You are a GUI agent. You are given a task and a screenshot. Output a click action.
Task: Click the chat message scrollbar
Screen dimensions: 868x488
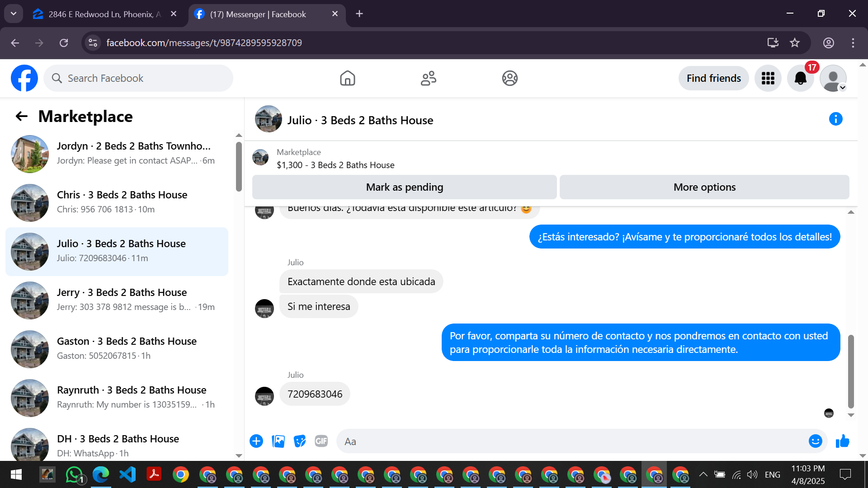(x=851, y=371)
